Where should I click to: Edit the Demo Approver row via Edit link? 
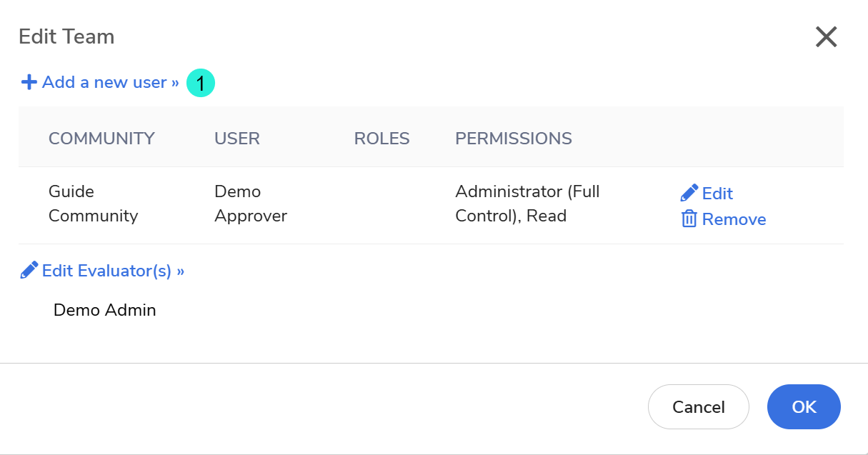(x=717, y=194)
